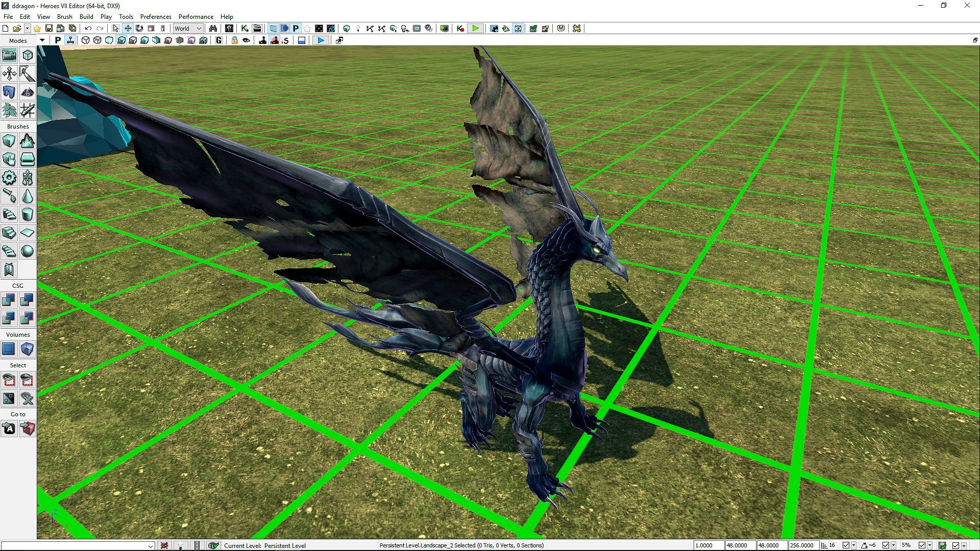Toggle the padlock viewport lock icon
Image resolution: width=980 pixels, height=551 pixels.
234,40
